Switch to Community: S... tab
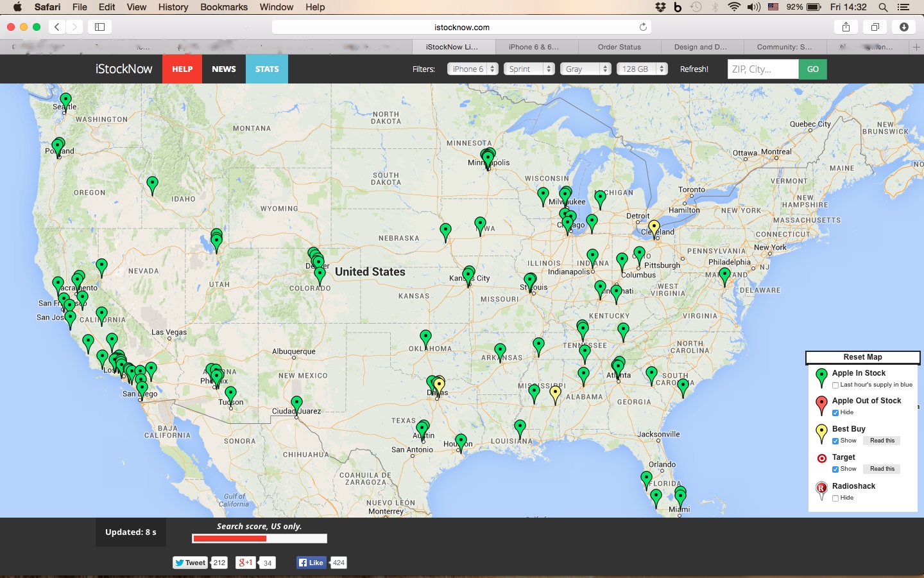 click(785, 47)
